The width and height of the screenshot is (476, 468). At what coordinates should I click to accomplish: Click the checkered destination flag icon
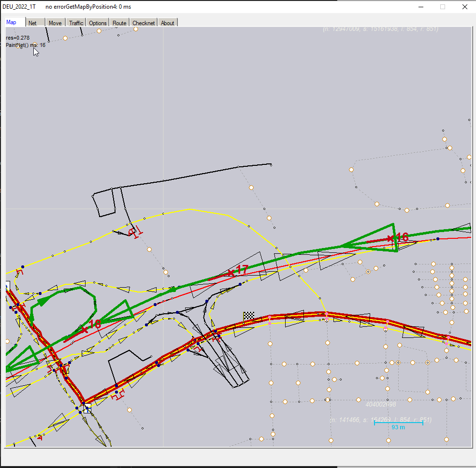tap(249, 315)
